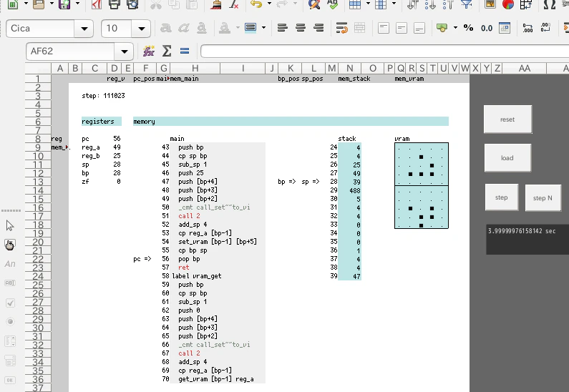Click the step N button

[x=543, y=197]
